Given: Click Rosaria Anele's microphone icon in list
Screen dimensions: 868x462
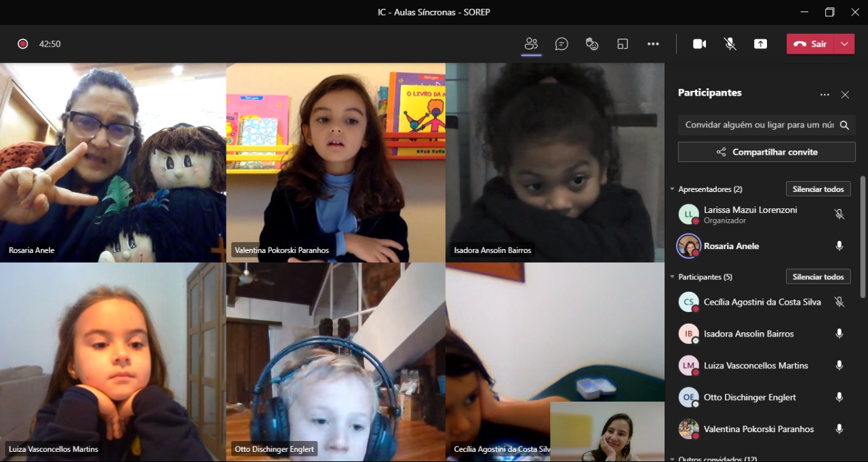Looking at the screenshot, I should click(x=840, y=246).
